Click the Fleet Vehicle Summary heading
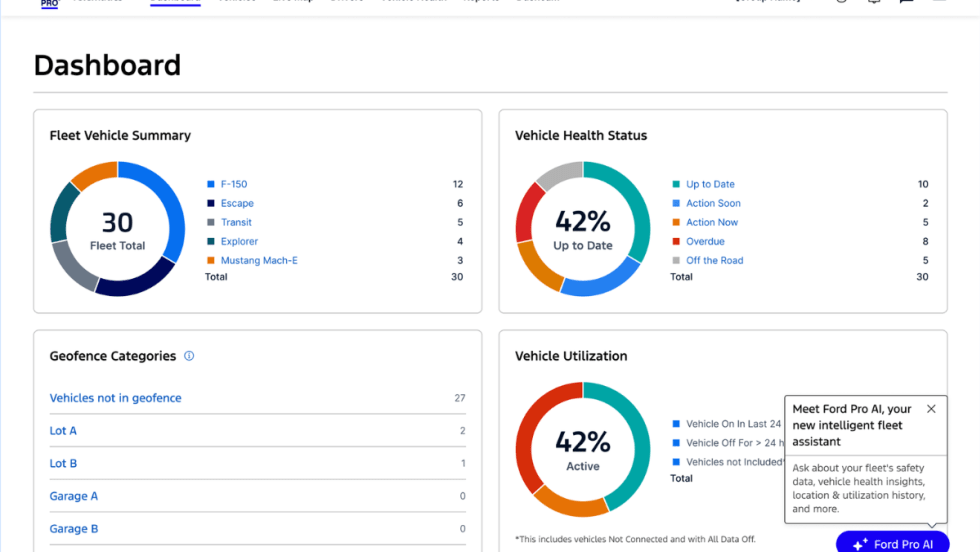The width and height of the screenshot is (980, 552). point(120,136)
